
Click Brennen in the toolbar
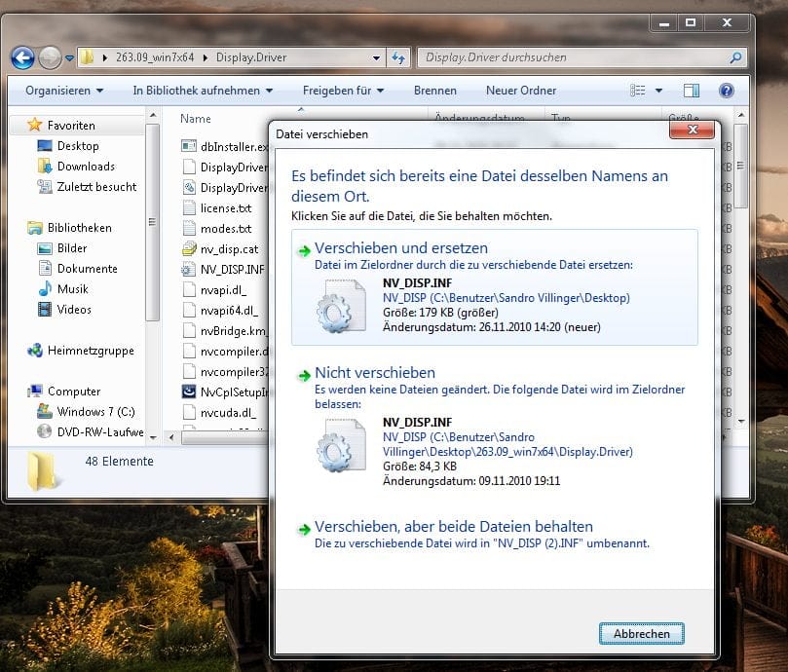[434, 91]
